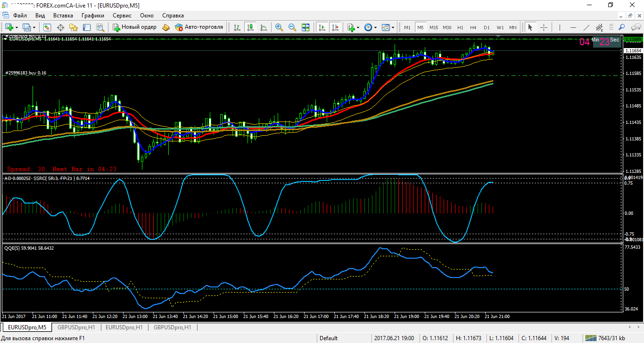
Task: Select the Default profile in status bar
Action: [x=329, y=338]
